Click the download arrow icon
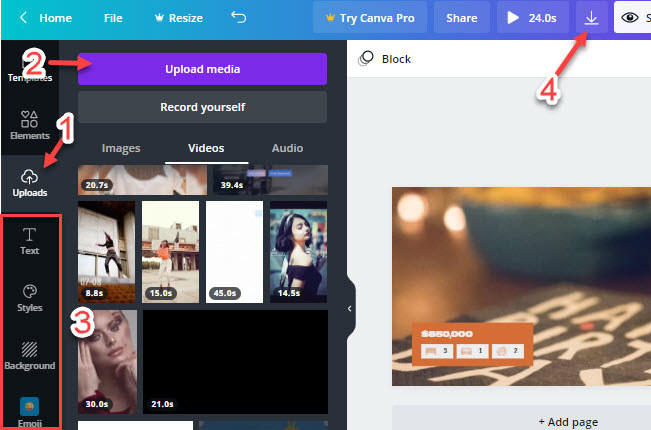 [591, 18]
